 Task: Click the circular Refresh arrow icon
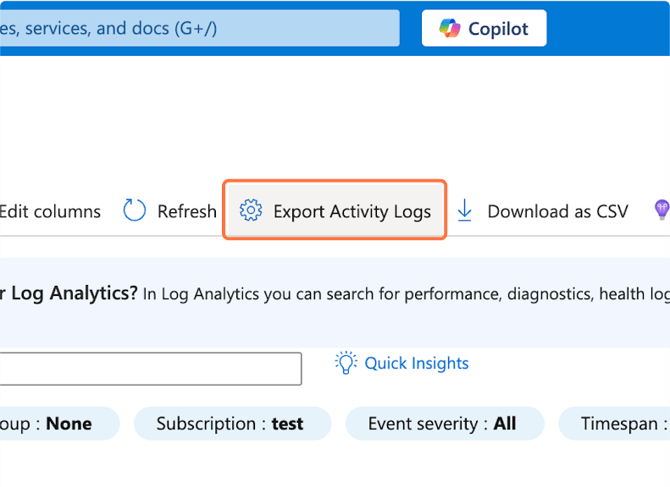point(134,211)
